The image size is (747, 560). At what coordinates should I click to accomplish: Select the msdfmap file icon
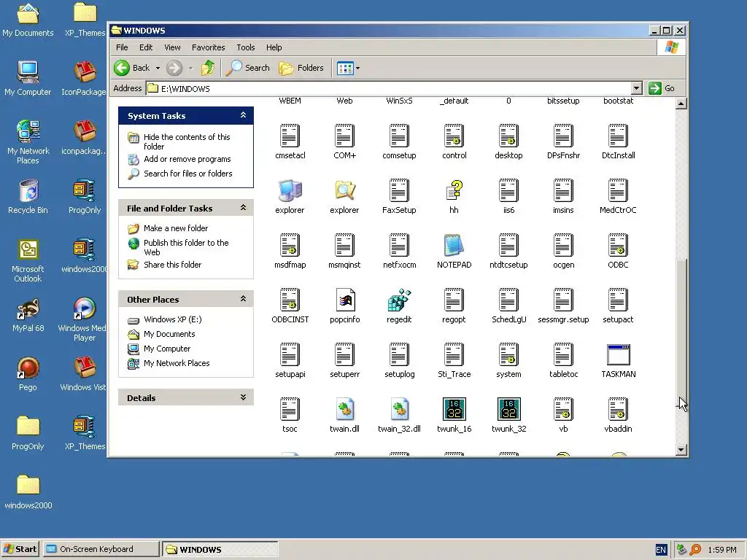[290, 245]
